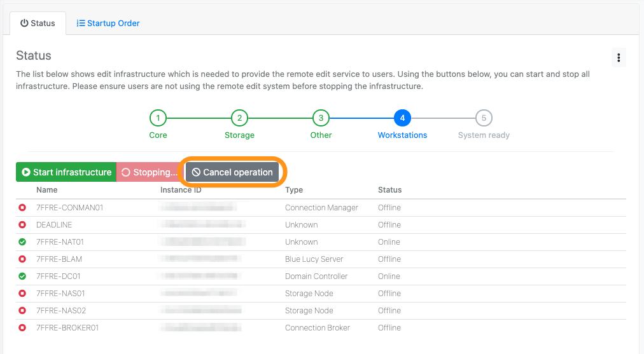Click the Start infrastructure button

click(x=66, y=172)
